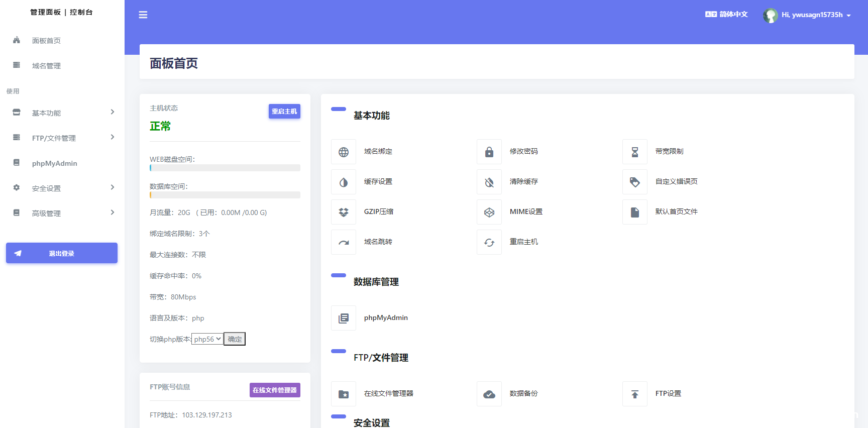This screenshot has width=868, height=428.
Task: Click the 面板首页 sidebar home icon
Action: [x=17, y=40]
